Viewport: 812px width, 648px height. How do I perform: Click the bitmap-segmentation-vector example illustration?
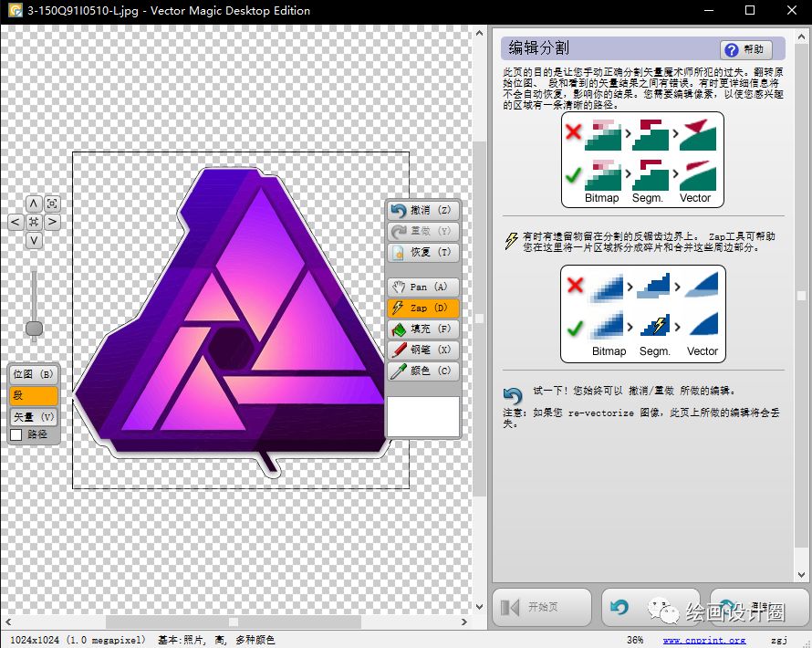642,160
